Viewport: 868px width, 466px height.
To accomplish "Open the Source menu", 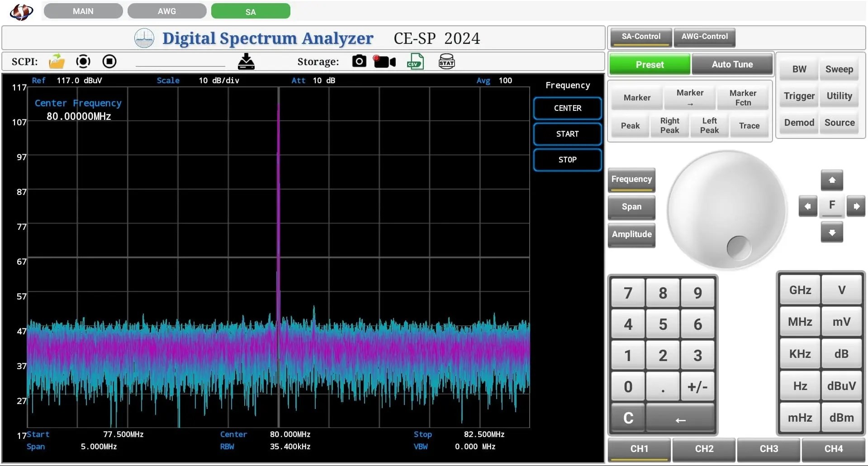I will pos(839,123).
